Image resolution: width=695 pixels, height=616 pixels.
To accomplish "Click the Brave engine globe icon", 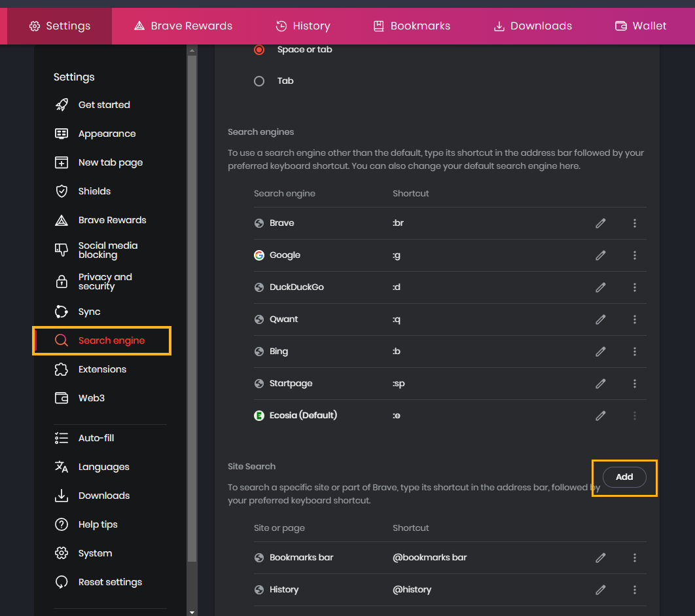I will pos(259,223).
